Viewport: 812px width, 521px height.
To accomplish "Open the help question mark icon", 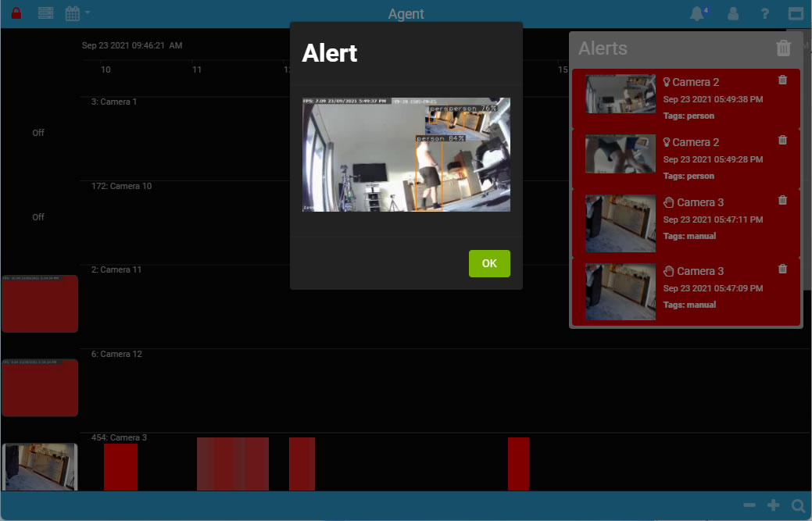I will 764,12.
